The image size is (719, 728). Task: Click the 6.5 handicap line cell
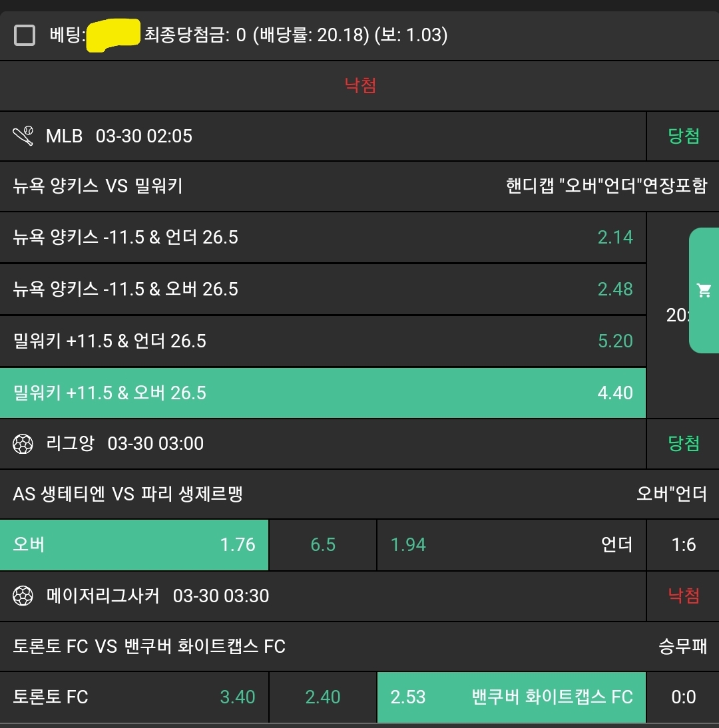click(x=323, y=545)
